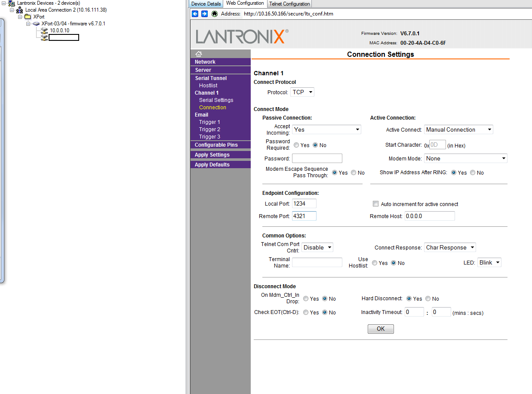Open Email Trigger 2 settings
Image resolution: width=532 pixels, height=394 pixels.
(x=209, y=129)
